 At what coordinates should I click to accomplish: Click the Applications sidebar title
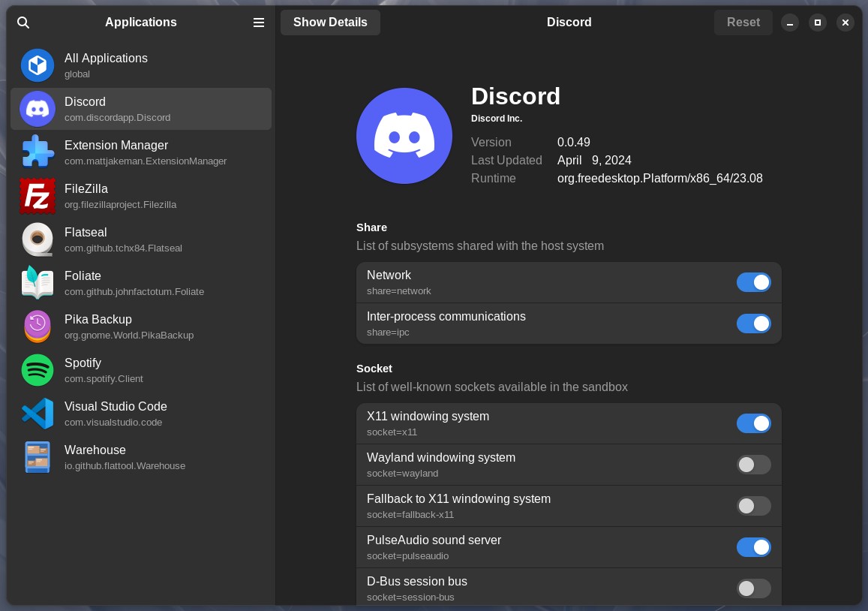click(x=140, y=23)
